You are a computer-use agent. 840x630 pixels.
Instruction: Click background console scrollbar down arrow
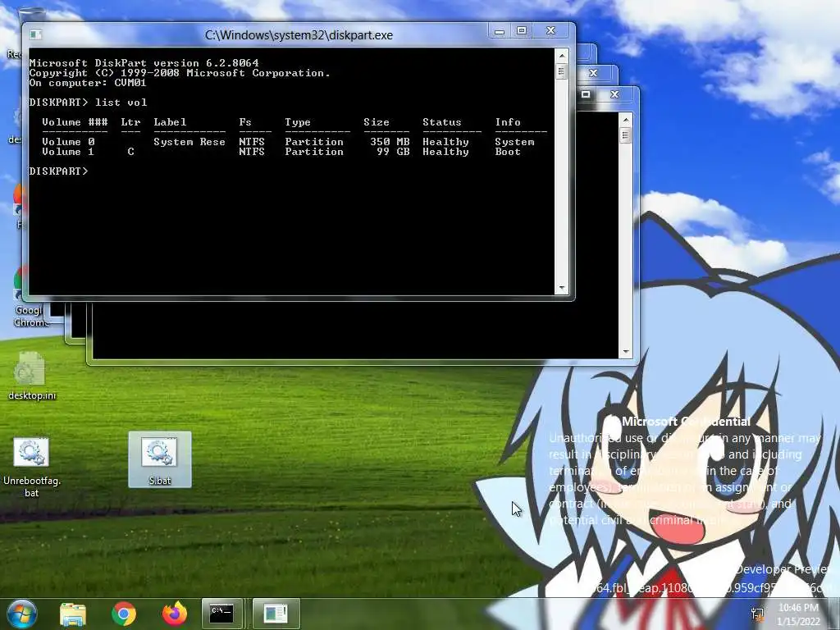(625, 352)
